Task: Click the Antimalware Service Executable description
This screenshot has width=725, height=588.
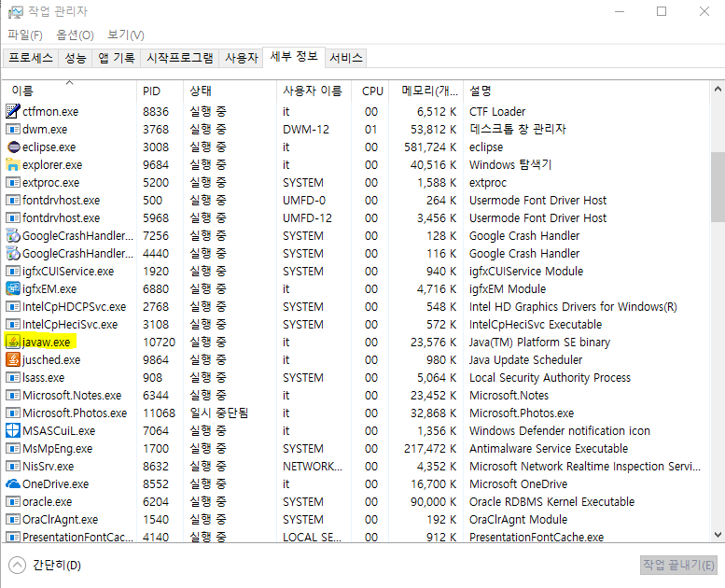Action: point(549,448)
